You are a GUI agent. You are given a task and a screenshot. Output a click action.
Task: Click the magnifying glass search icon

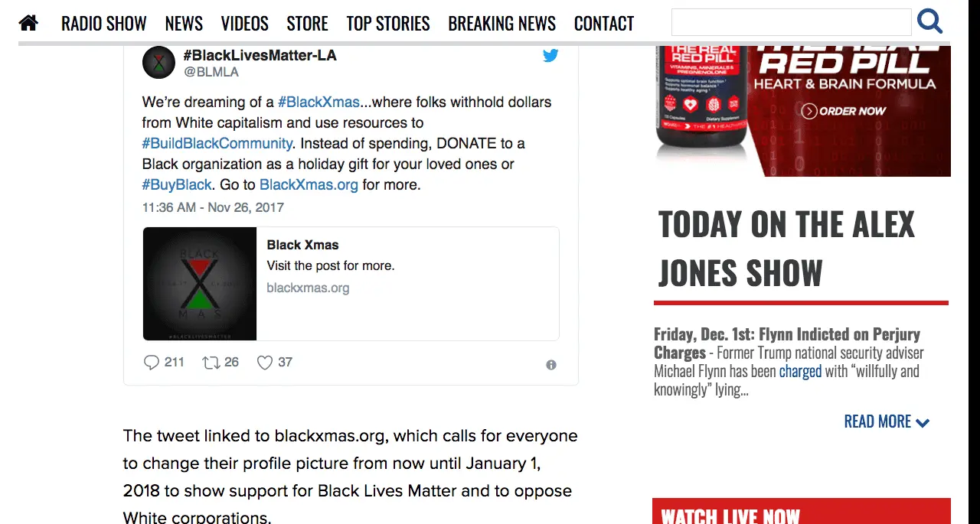pyautogui.click(x=929, y=21)
